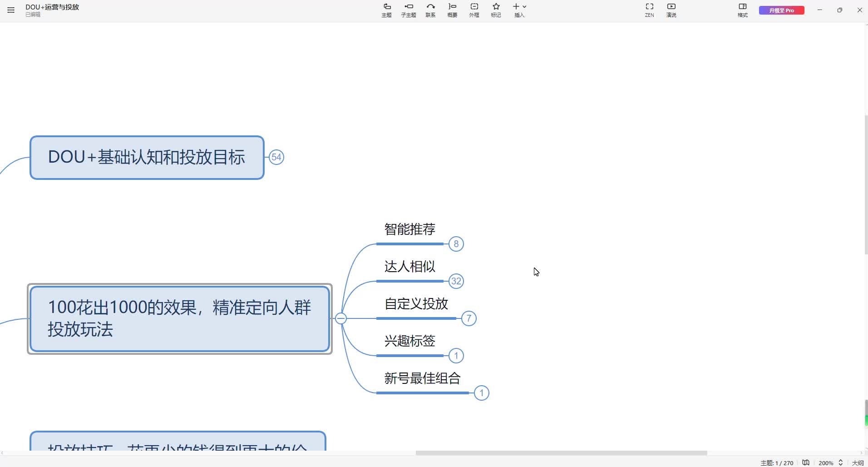Open the marker (标记) panel

point(496,10)
